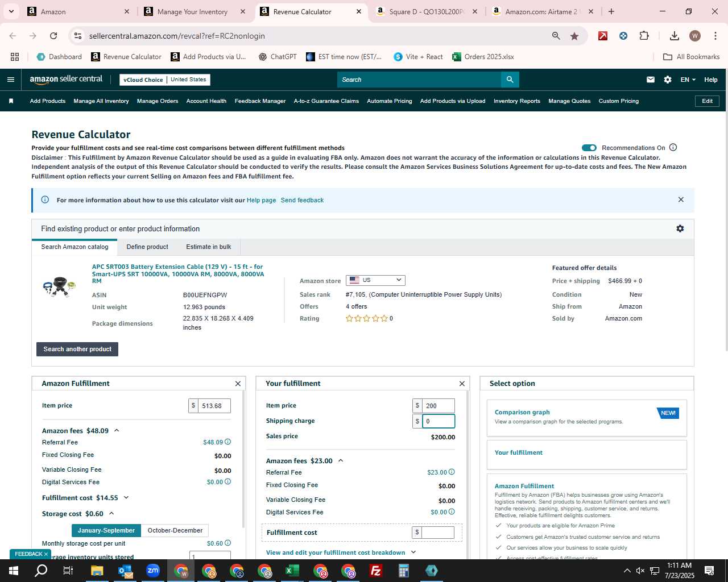Image resolution: width=728 pixels, height=582 pixels.
Task: Select the January-September storage period
Action: 106,530
